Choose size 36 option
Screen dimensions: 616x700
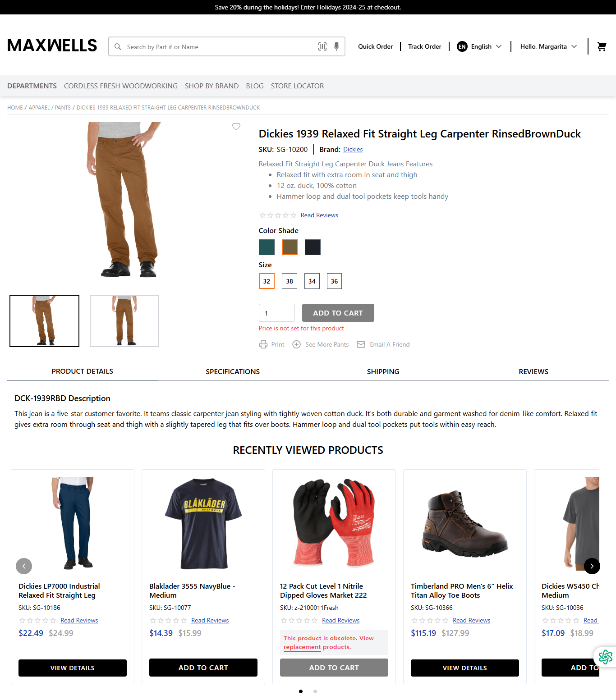334,281
